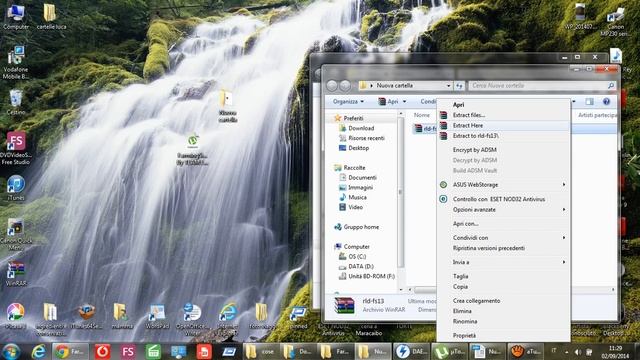This screenshot has width=640, height=360.
Task: Click Explorer forward navigation button
Action: [x=345, y=85]
